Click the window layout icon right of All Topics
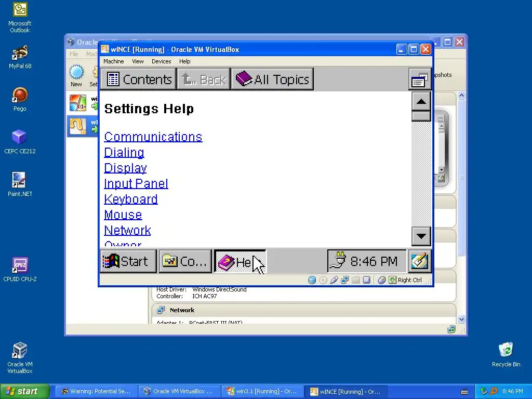The height and width of the screenshot is (399, 532). click(420, 79)
